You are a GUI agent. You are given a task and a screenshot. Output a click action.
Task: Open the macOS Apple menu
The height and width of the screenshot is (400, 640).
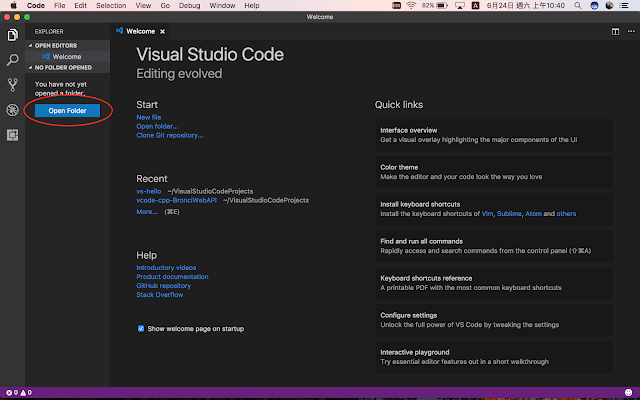point(13,6)
